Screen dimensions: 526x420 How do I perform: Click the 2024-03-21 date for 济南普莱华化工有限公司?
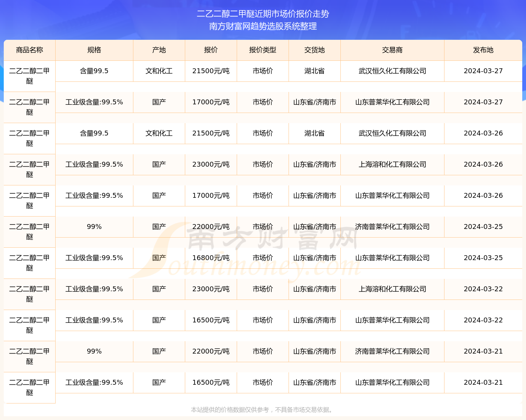pos(483,351)
